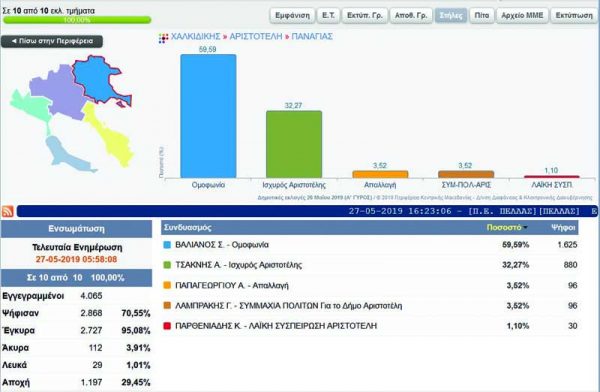Viewport: 600px width, 392px height.
Task: Select the blue highlighted region on map
Action: (x=98, y=80)
